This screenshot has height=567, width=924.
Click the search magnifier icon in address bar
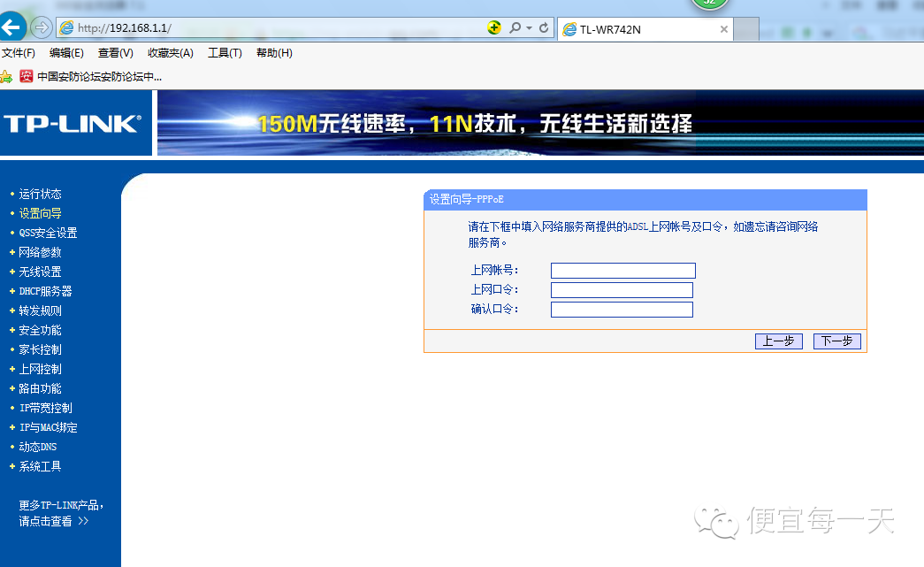pyautogui.click(x=515, y=27)
